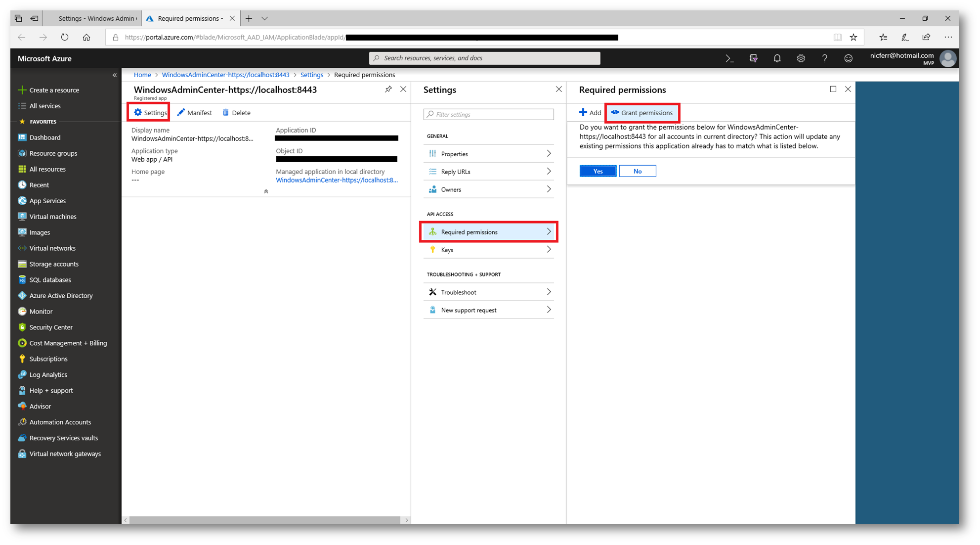Open Reply URLs settings

(488, 172)
